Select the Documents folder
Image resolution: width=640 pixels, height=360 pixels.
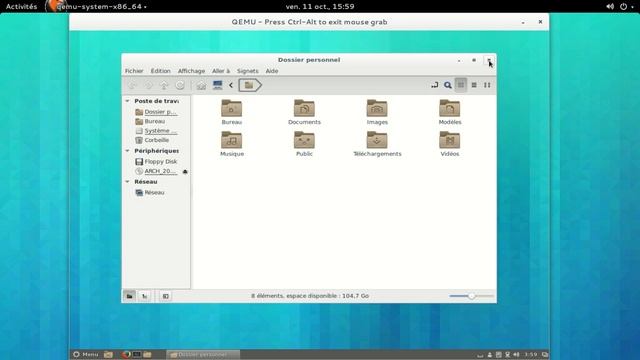pos(304,112)
